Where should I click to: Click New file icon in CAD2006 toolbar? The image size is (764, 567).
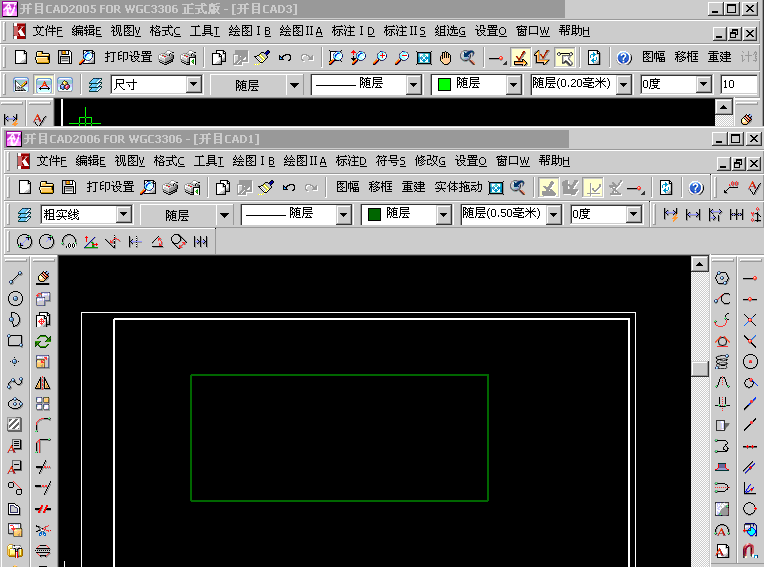click(x=24, y=188)
